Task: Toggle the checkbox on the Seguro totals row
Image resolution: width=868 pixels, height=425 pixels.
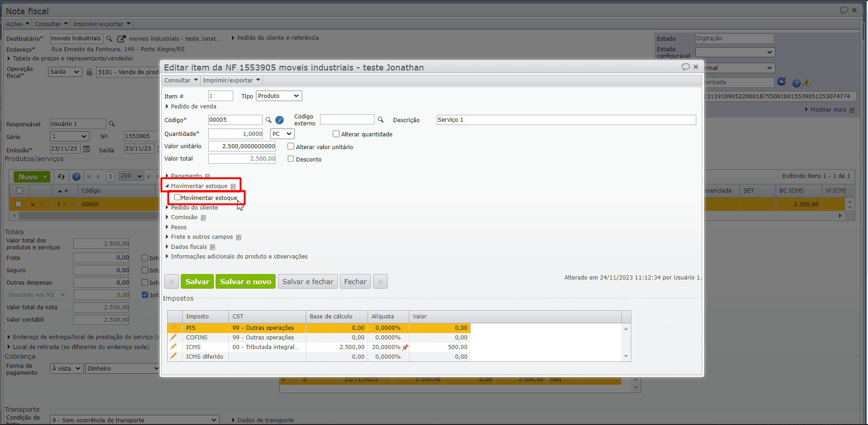Action: coord(145,270)
